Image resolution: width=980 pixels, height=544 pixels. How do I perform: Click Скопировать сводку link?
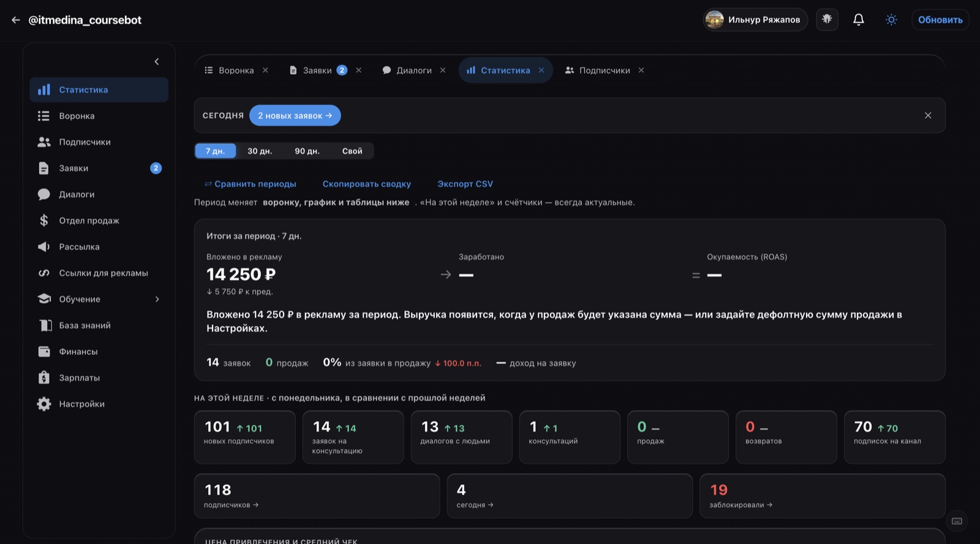pyautogui.click(x=367, y=184)
